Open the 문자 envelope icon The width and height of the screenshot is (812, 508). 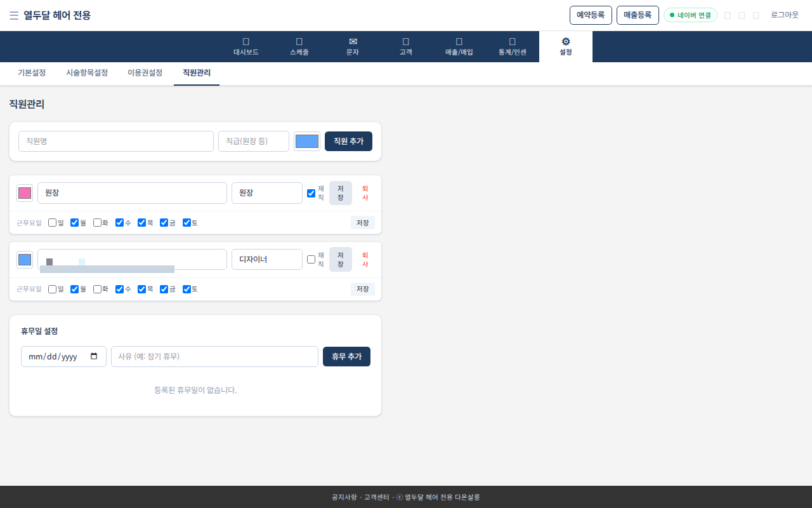click(353, 41)
